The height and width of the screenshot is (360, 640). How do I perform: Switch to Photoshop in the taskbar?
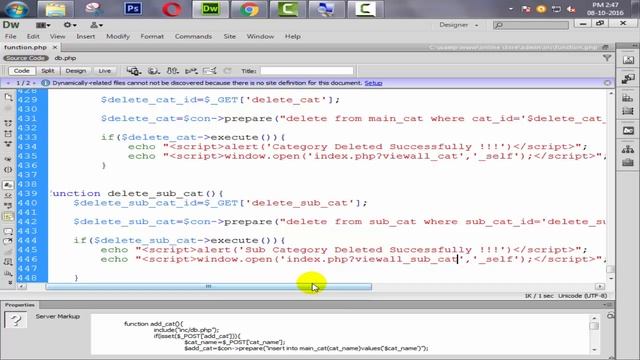click(133, 9)
